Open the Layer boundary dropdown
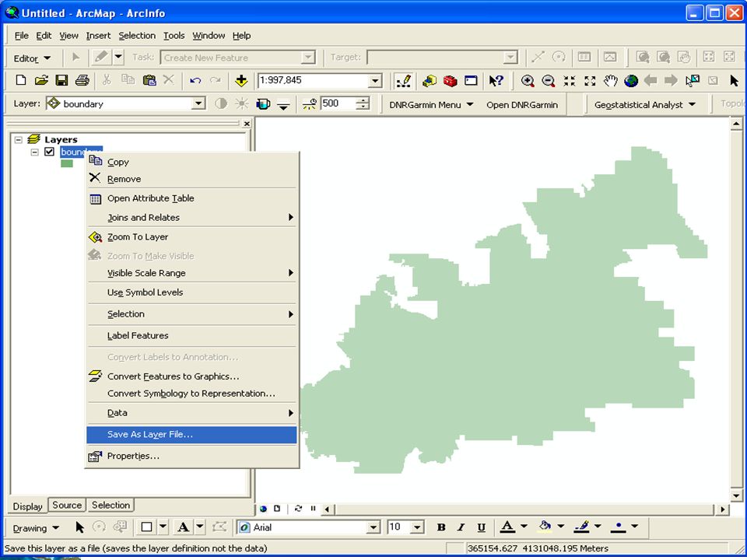 click(x=198, y=103)
